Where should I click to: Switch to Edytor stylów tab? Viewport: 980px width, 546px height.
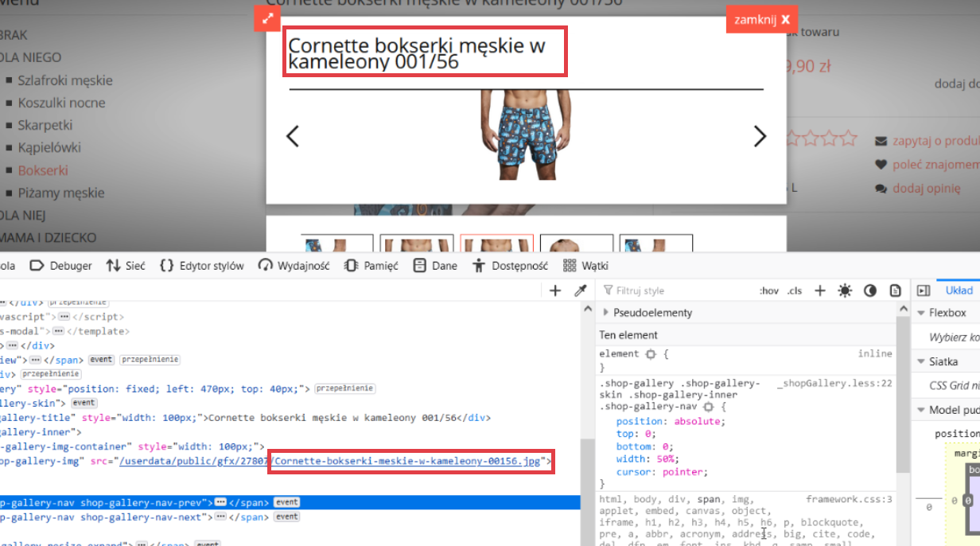tap(202, 266)
